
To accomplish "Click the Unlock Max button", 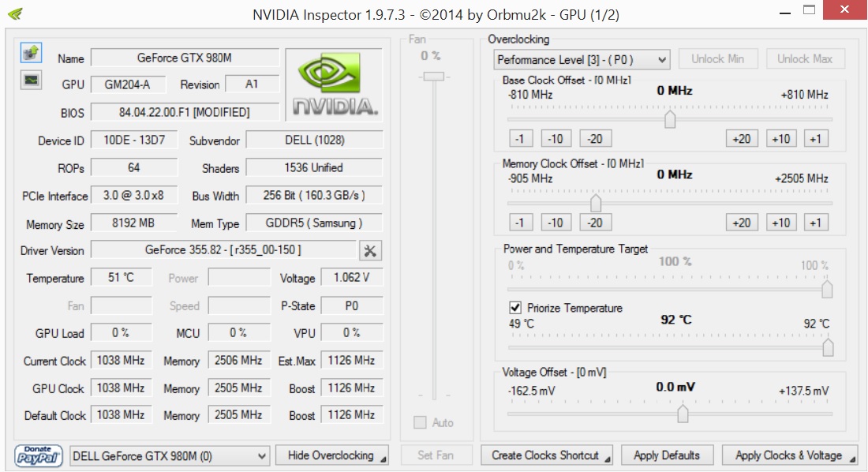I will (805, 58).
